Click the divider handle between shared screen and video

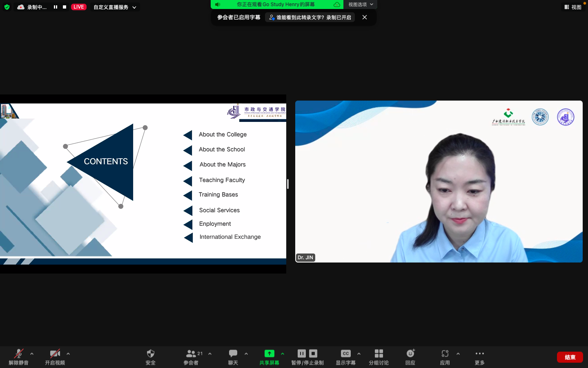[x=288, y=184]
